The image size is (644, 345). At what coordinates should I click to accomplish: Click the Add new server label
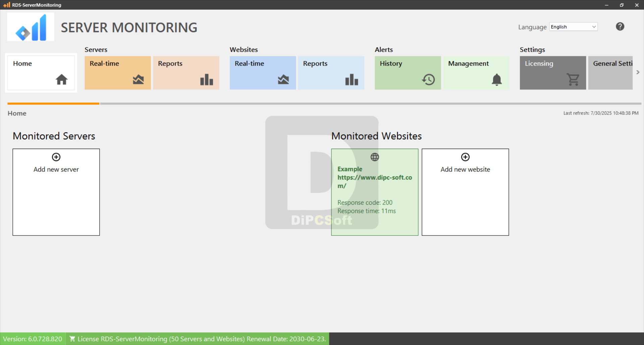(x=56, y=169)
